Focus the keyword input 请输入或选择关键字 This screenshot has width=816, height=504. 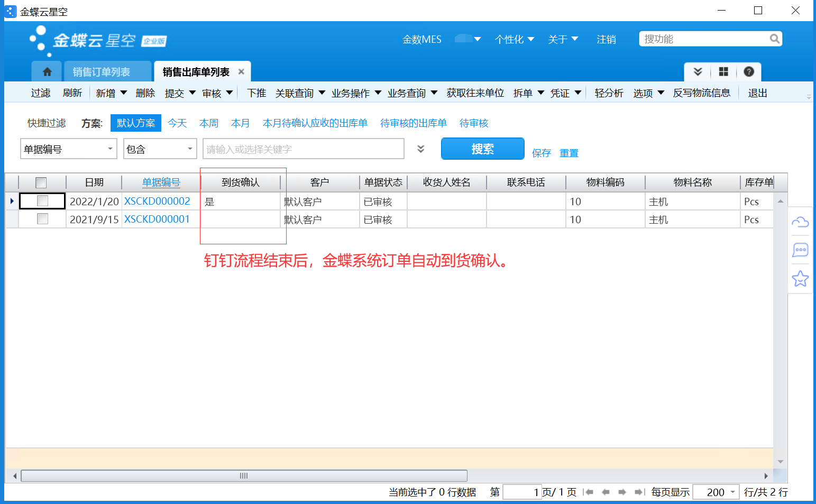[x=304, y=149]
